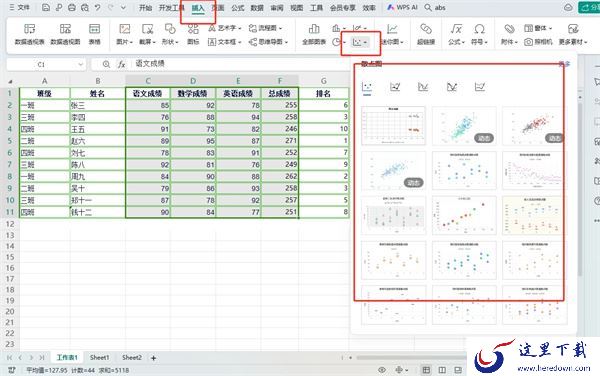Click the undo arrow icon
The width and height of the screenshot is (600, 376).
(98, 8)
